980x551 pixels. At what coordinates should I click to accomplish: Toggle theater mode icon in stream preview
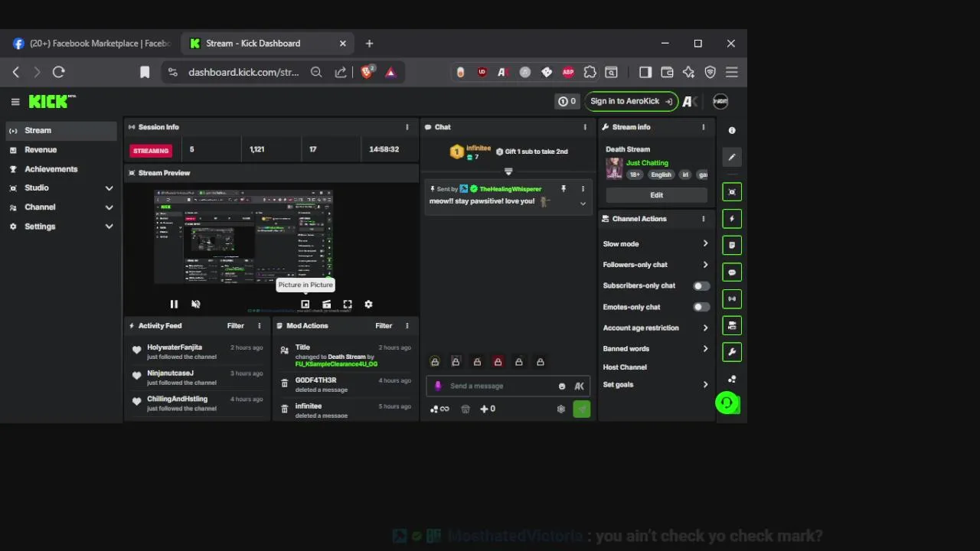click(x=326, y=304)
